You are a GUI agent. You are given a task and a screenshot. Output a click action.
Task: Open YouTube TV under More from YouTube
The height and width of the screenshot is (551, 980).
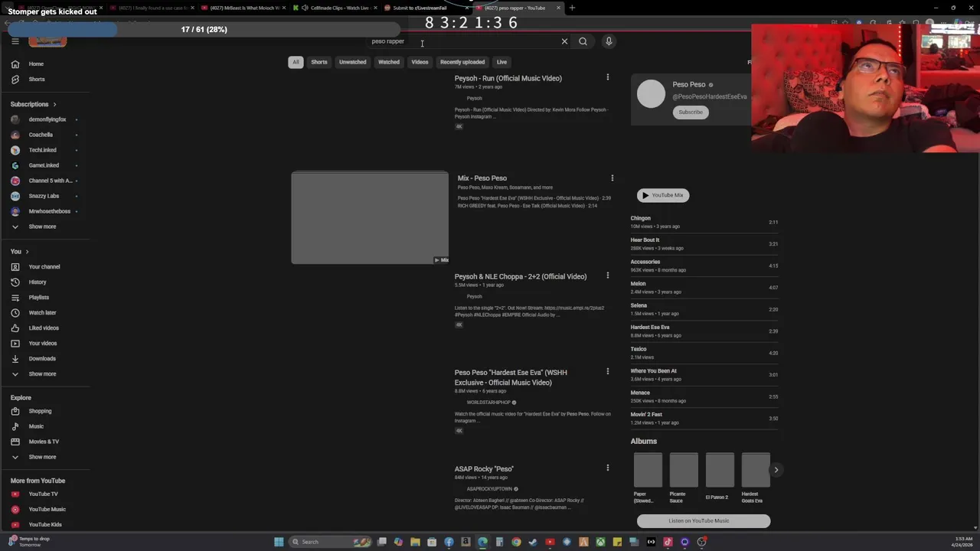[x=44, y=494]
